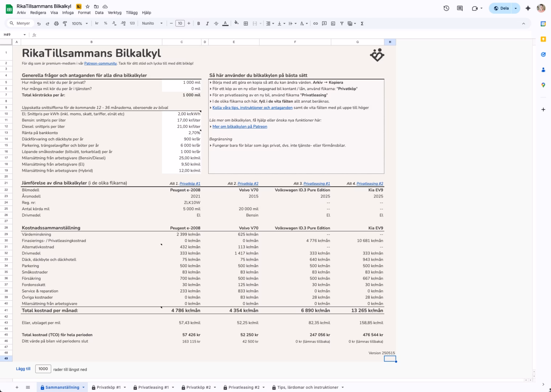Follow the Patreon-community link
The image size is (551, 392).
click(101, 64)
